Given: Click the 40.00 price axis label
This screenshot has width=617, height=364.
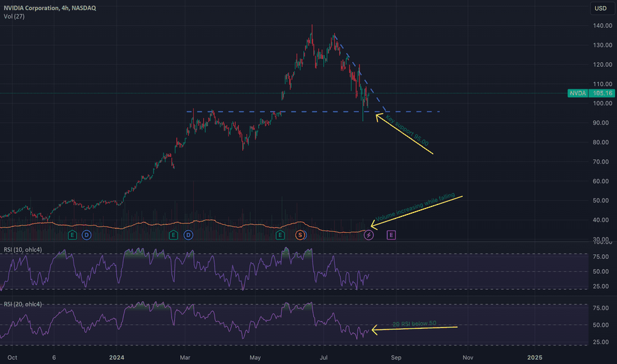Looking at the screenshot, I should [601, 220].
